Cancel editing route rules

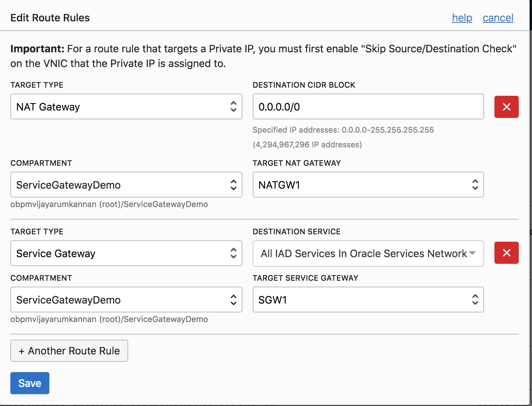point(498,18)
